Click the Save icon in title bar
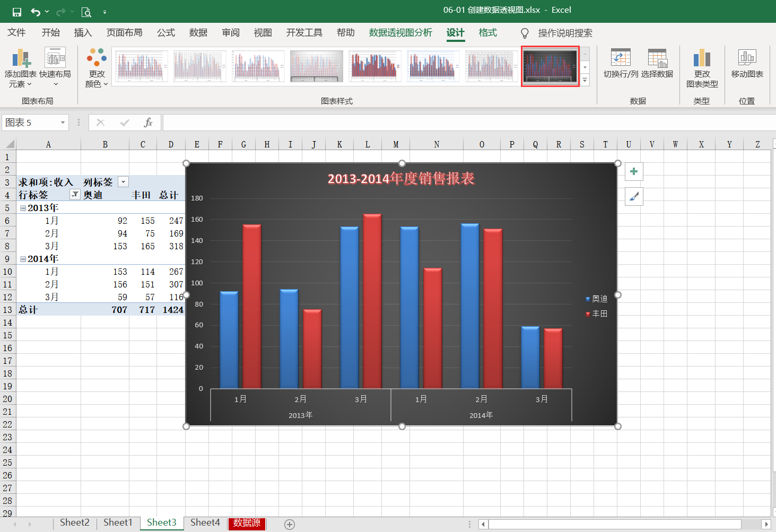The height and width of the screenshot is (532, 776). pyautogui.click(x=17, y=12)
